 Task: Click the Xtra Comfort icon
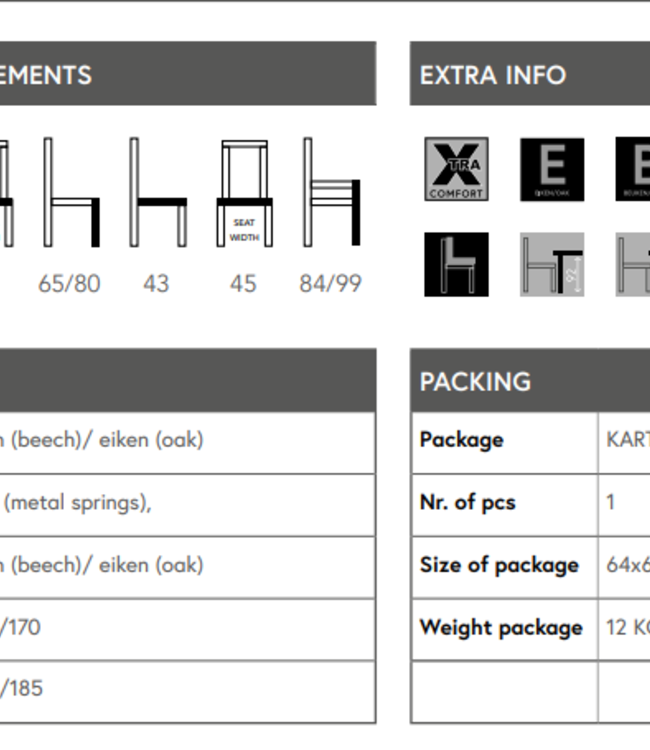click(456, 169)
